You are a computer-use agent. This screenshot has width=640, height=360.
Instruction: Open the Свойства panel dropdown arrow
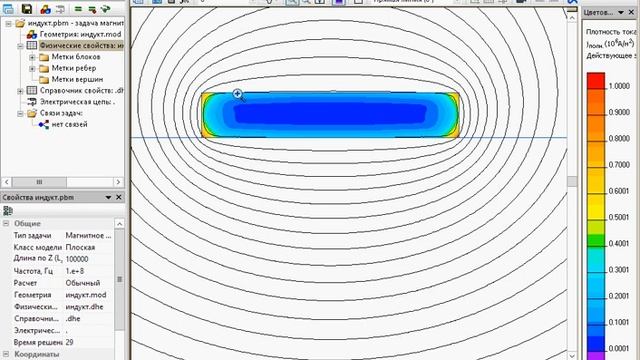(x=108, y=197)
